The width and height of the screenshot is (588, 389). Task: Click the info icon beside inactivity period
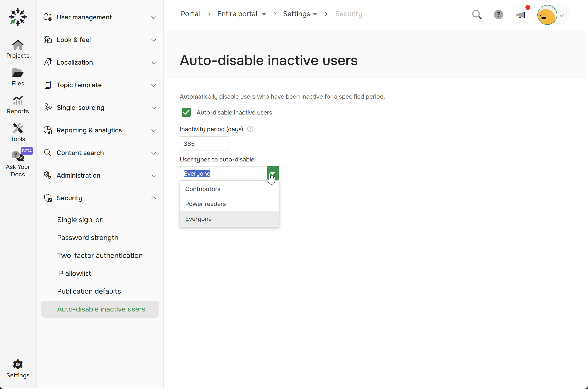250,129
